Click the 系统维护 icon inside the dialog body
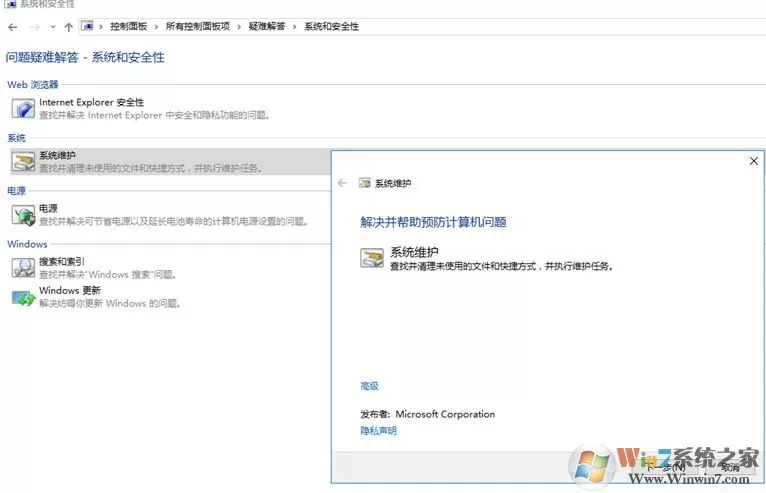Viewport: 766px width, 493px height. [372, 257]
